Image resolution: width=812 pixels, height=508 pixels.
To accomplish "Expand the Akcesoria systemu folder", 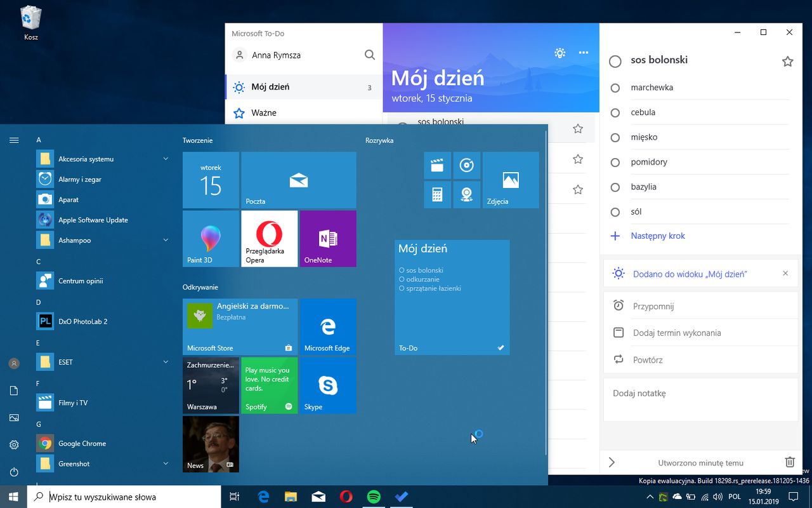I will point(166,159).
